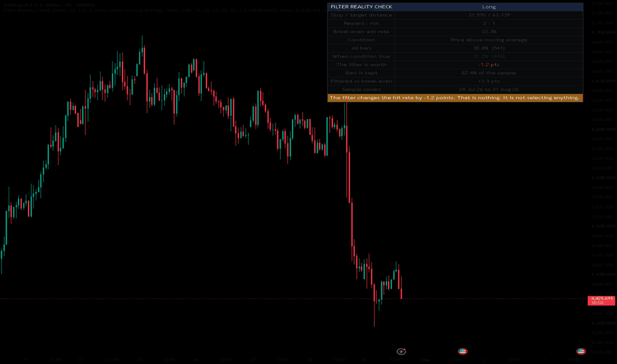The width and height of the screenshot is (617, 364).
Task: Click the Sep label on the time axis
Action: [425, 359]
